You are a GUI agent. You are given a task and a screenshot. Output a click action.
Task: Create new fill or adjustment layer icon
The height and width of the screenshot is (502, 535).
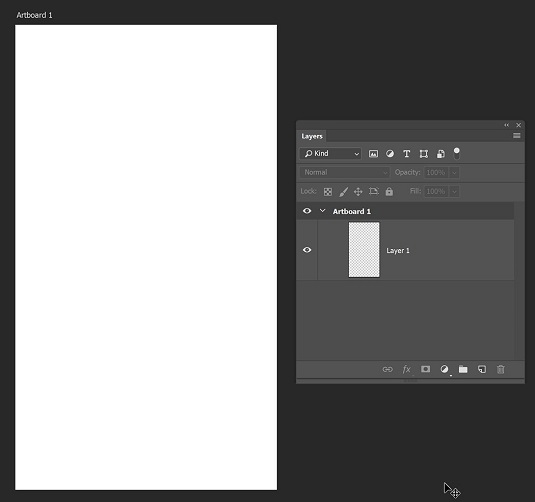point(444,369)
